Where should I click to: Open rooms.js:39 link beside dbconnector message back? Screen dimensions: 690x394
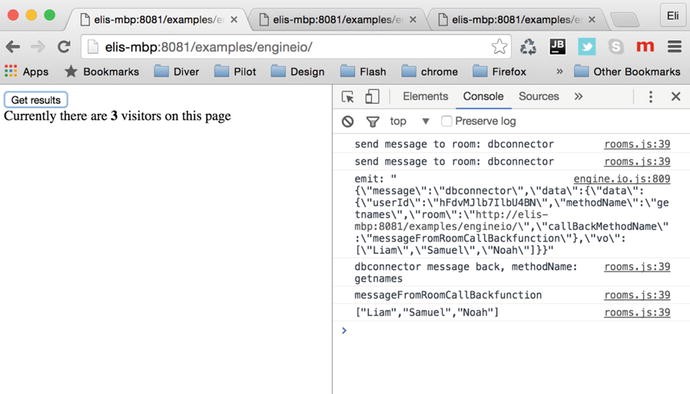637,267
